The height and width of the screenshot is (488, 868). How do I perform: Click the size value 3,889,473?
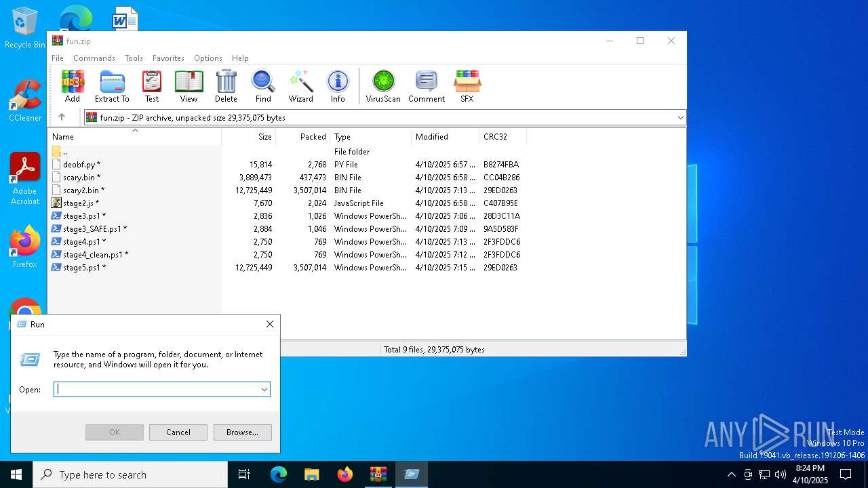(x=255, y=178)
